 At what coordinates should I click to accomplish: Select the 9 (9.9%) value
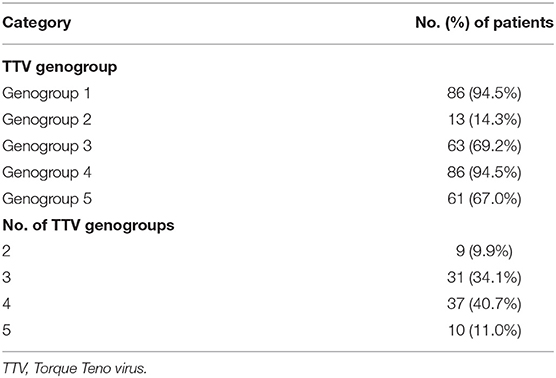click(484, 251)
